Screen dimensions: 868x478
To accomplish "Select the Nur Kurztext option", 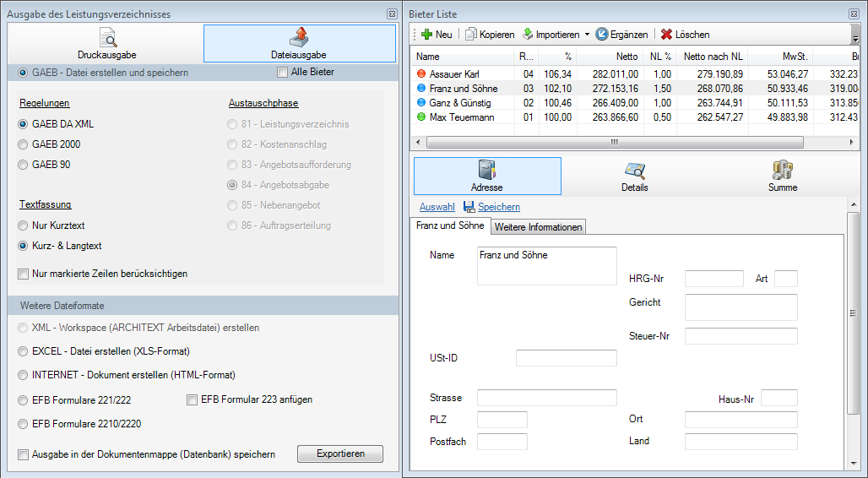I will click(23, 225).
